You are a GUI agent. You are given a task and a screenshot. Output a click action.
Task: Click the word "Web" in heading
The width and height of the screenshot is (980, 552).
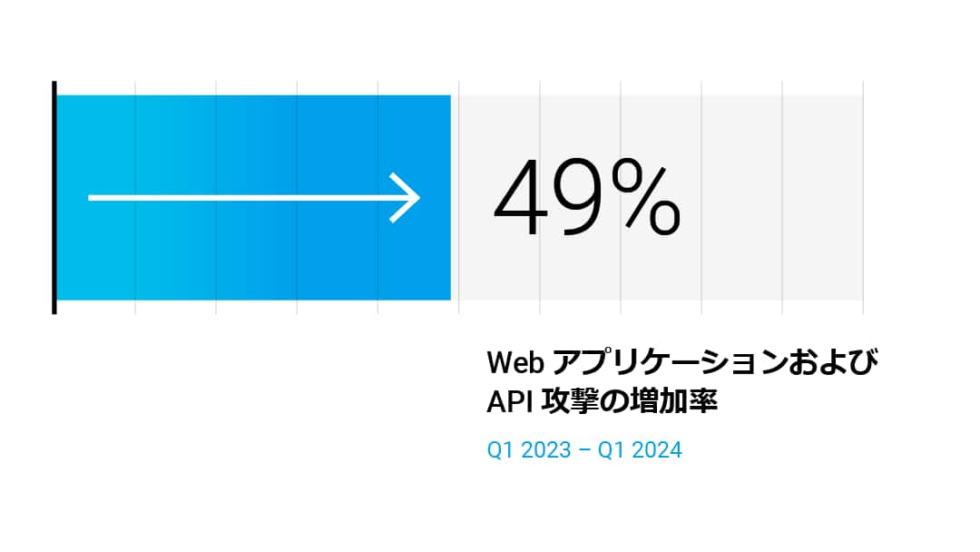tap(514, 362)
